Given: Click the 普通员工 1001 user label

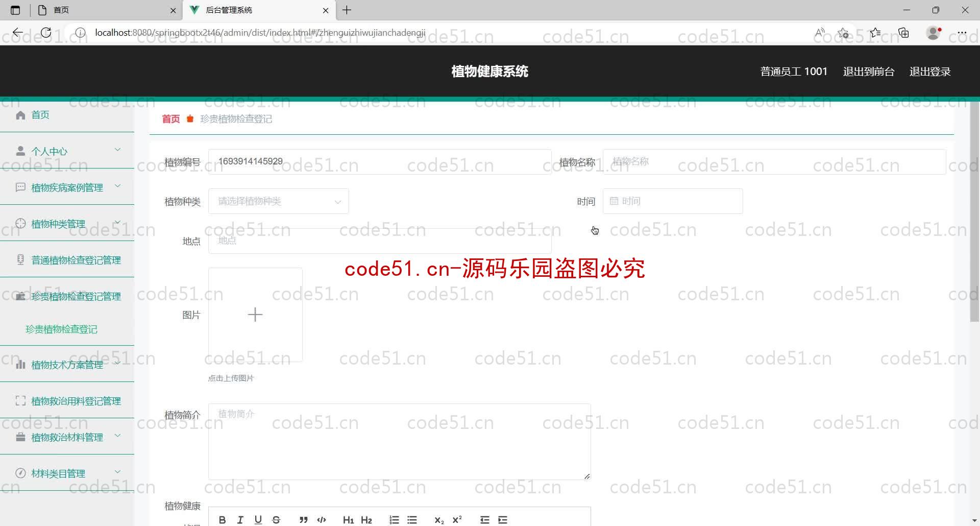Looking at the screenshot, I should click(x=794, y=71).
